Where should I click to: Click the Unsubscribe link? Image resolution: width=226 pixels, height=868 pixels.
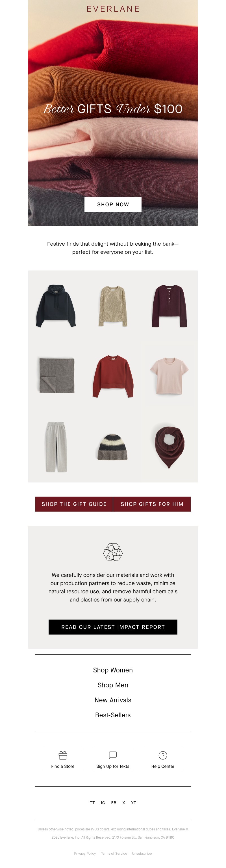coord(142,854)
